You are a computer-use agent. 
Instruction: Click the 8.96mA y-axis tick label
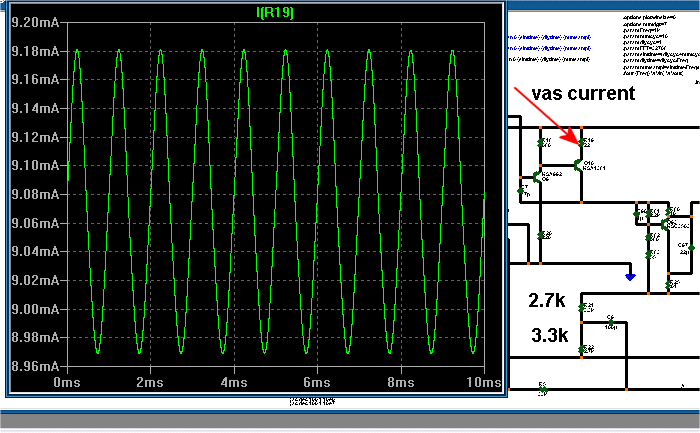pos(35,366)
